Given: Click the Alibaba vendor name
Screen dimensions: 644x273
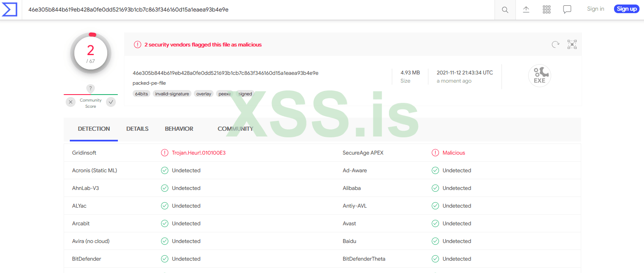Looking at the screenshot, I should pos(352,188).
